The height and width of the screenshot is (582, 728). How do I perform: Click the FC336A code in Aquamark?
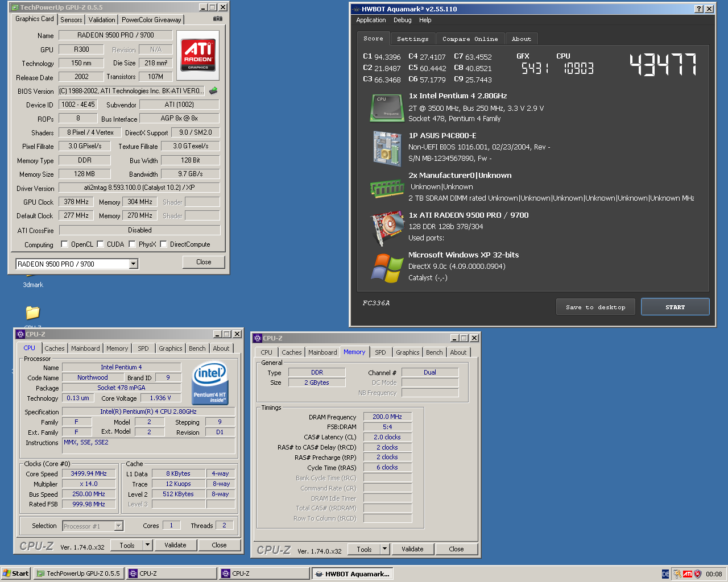coord(376,303)
